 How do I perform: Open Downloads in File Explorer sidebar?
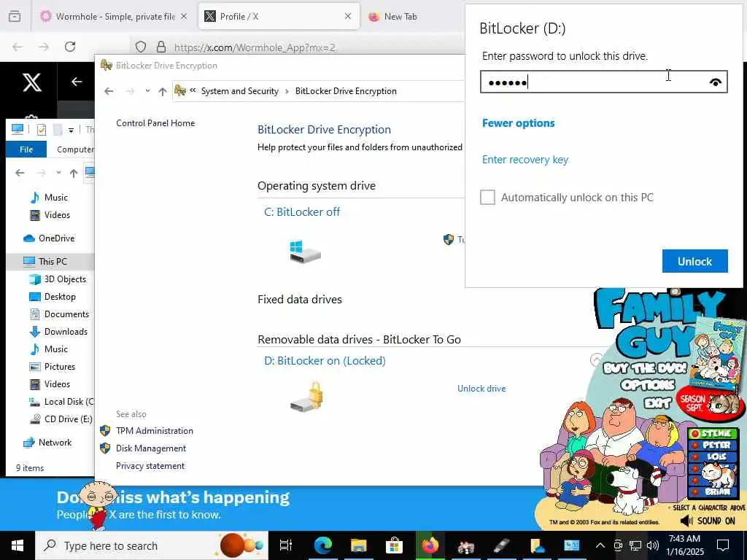tap(66, 332)
